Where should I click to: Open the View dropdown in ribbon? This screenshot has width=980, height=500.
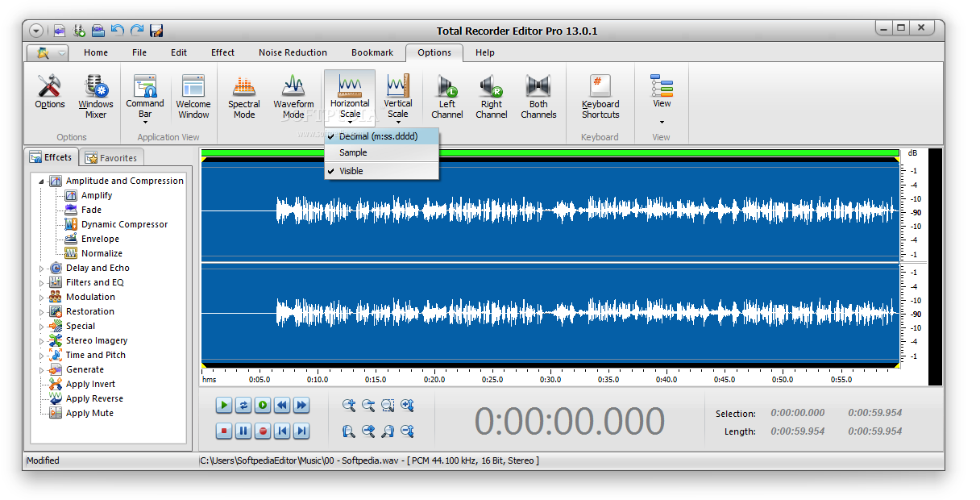click(x=662, y=98)
